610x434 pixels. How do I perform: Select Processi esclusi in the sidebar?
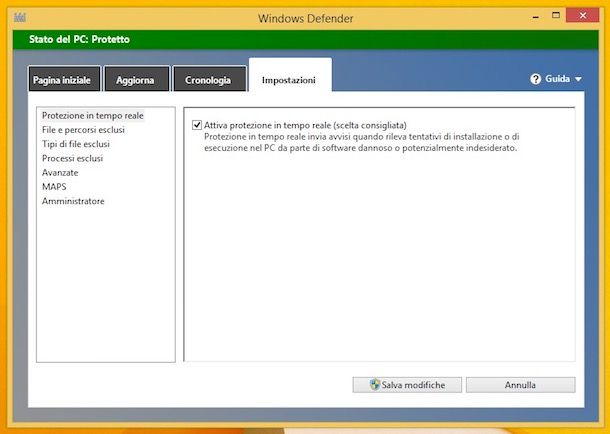click(72, 158)
